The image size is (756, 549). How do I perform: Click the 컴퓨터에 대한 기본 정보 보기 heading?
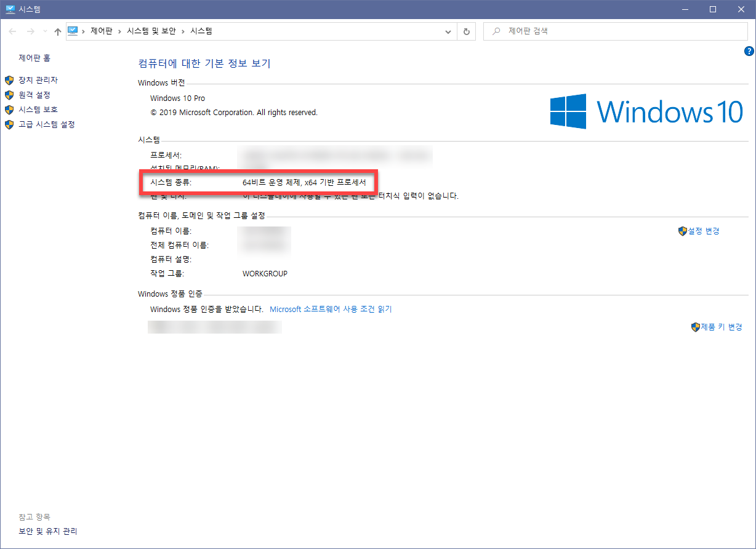[x=204, y=63]
